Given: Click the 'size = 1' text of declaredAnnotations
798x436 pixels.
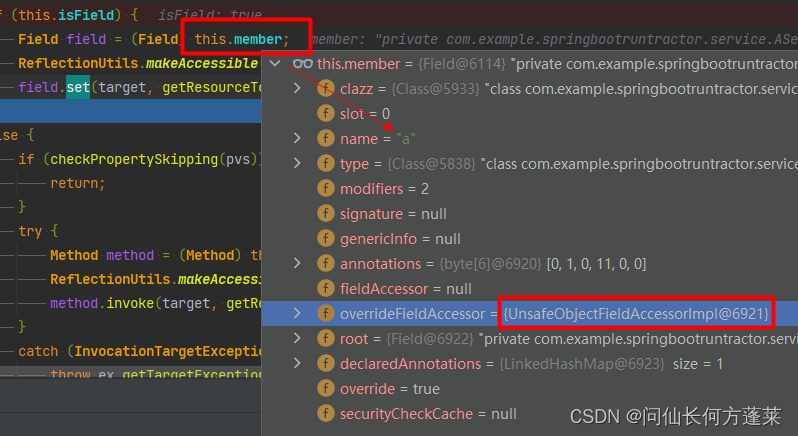Looking at the screenshot, I should [698, 364].
